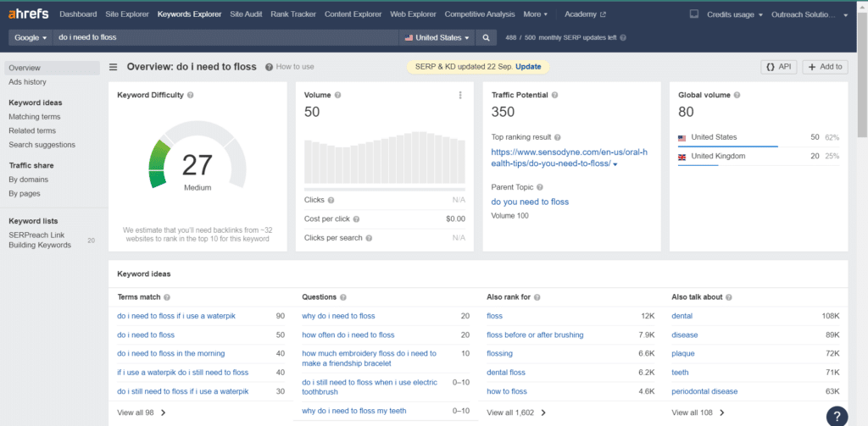Viewport: 868px width, 426px height.
Task: Open Related terms in sidebar
Action: pyautogui.click(x=32, y=130)
